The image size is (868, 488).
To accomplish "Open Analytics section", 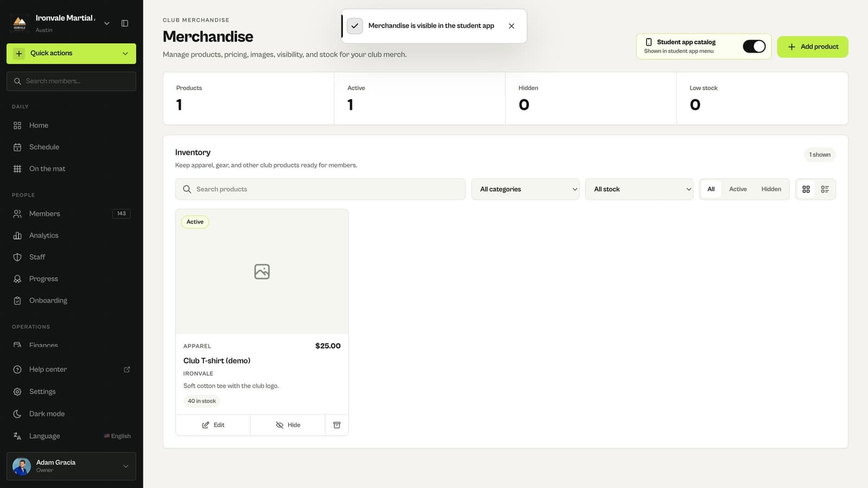I will [71, 235].
